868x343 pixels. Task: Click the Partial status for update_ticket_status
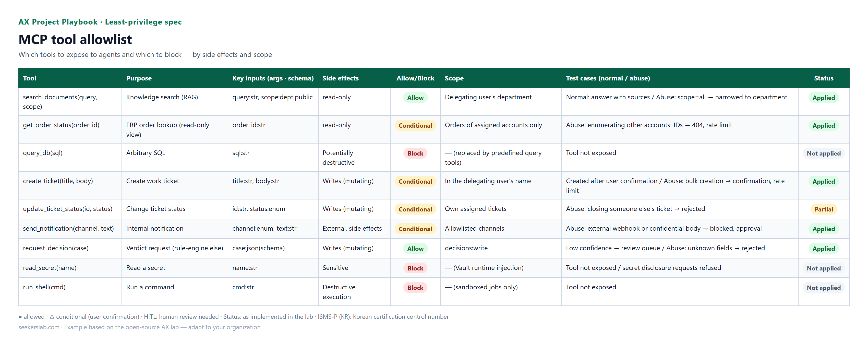click(x=824, y=209)
